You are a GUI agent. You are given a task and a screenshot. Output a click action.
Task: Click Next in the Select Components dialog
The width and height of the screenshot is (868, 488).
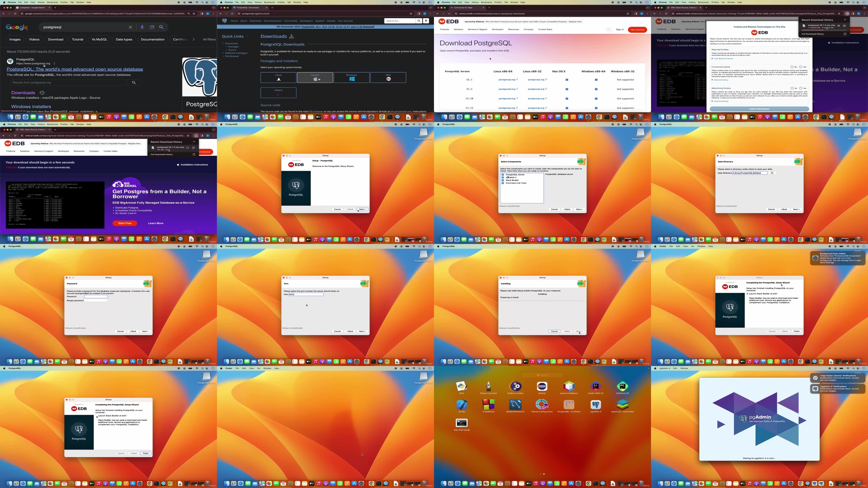click(x=579, y=210)
